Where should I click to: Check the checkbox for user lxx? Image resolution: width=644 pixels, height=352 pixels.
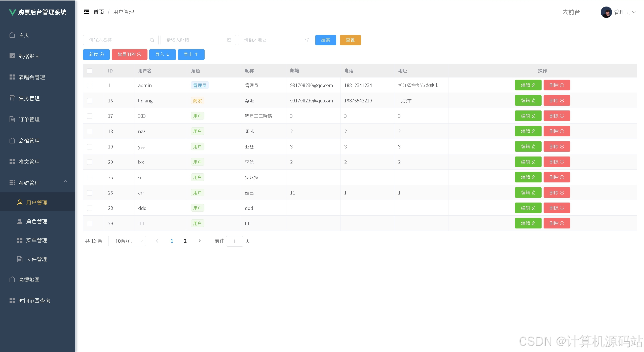coord(90,162)
